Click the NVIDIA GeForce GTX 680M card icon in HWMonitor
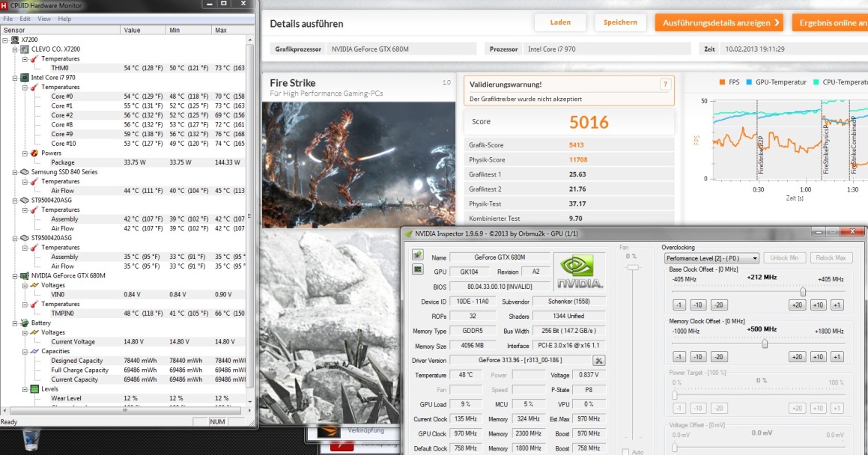The width and height of the screenshot is (868, 455). (25, 275)
